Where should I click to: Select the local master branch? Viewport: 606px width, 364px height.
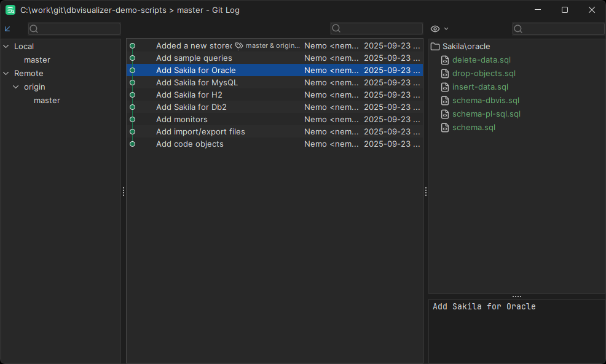(37, 60)
